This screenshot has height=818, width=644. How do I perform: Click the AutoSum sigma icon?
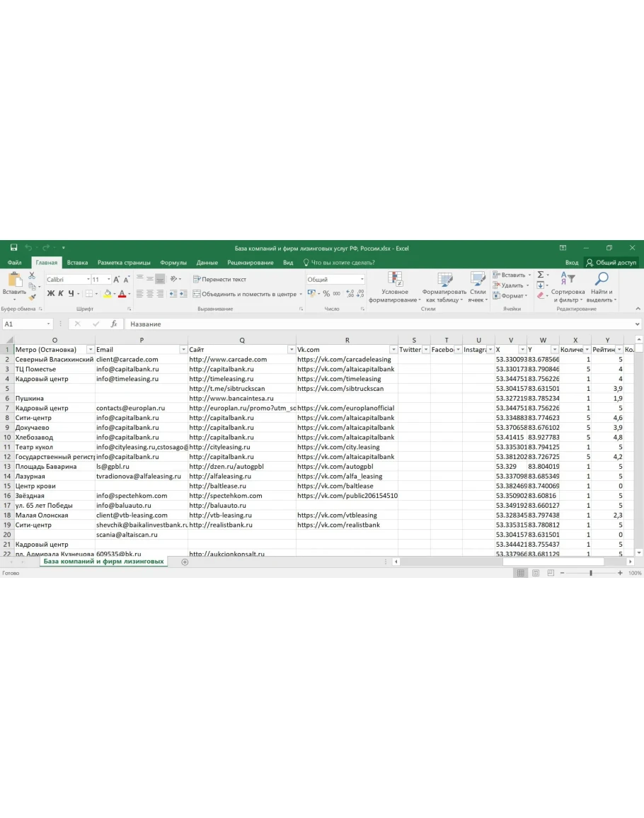click(541, 275)
